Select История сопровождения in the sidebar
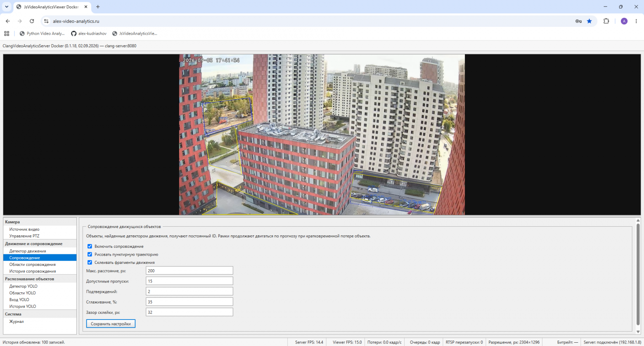The width and height of the screenshot is (644, 346). pos(40,271)
